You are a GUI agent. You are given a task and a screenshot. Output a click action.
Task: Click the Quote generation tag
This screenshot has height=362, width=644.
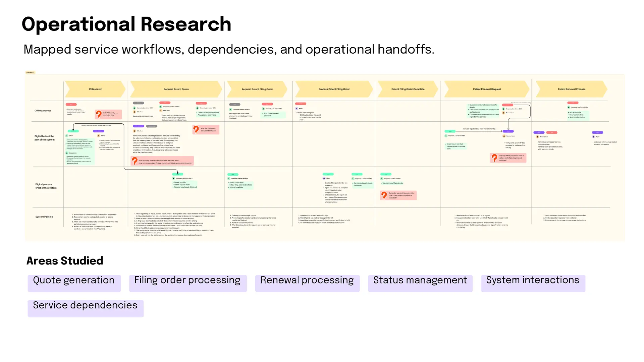pyautogui.click(x=74, y=283)
